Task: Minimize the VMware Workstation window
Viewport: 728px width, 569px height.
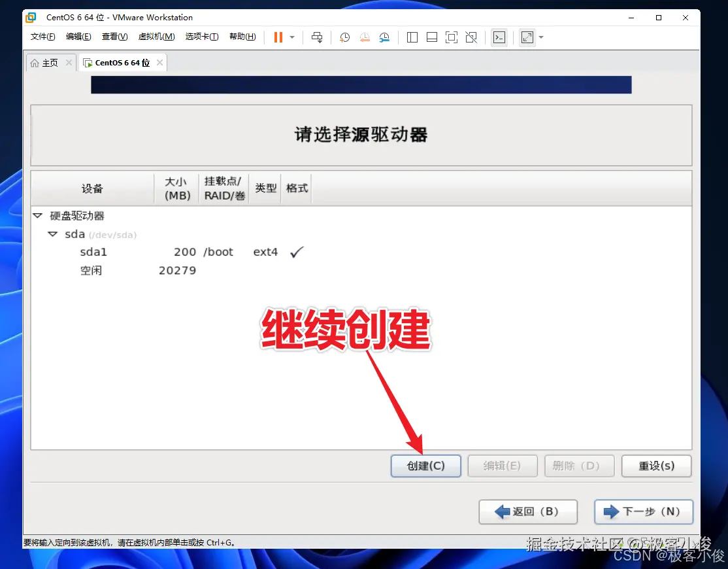Action: pos(631,18)
